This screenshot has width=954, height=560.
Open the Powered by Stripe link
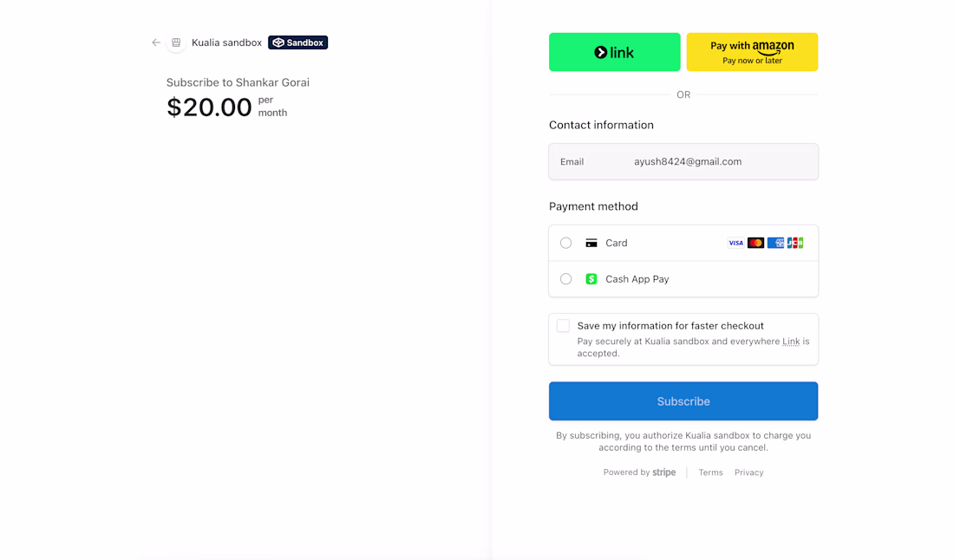coord(639,472)
